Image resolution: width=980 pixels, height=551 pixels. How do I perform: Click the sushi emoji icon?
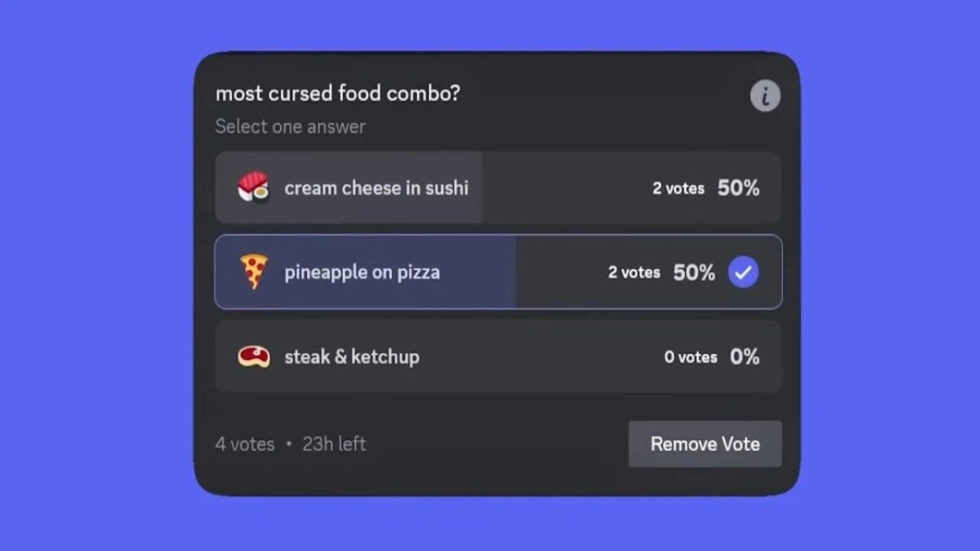[253, 187]
